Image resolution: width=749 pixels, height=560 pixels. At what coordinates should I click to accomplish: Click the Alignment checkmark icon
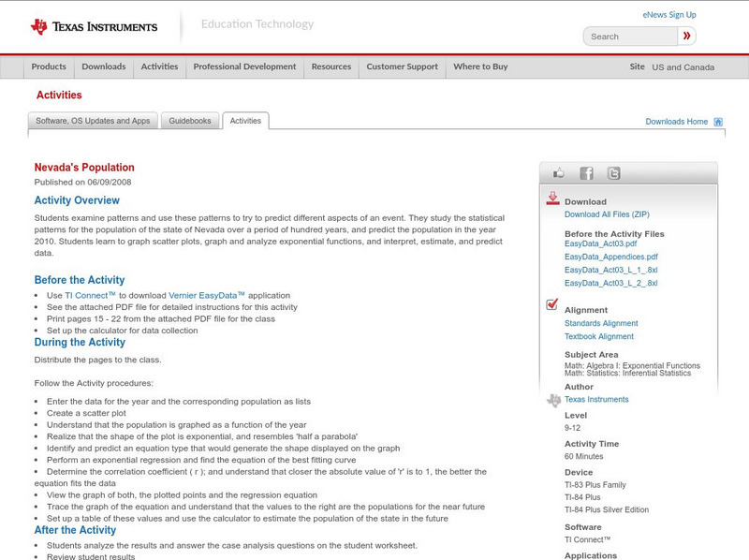[551, 304]
